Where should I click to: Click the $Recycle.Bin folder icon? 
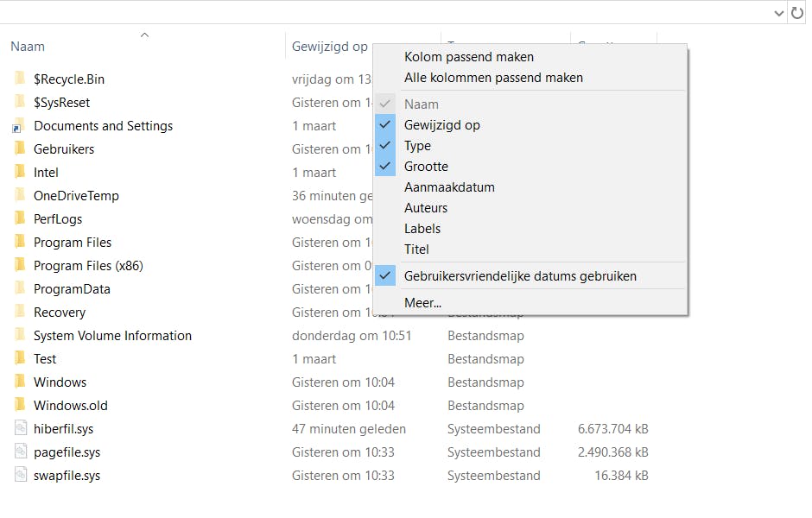pos(19,79)
